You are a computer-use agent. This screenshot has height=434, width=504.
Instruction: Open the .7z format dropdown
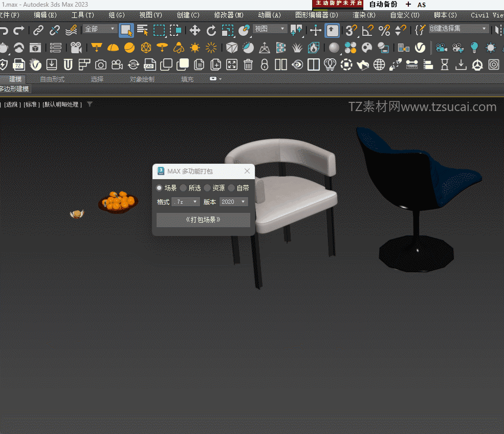coord(186,202)
